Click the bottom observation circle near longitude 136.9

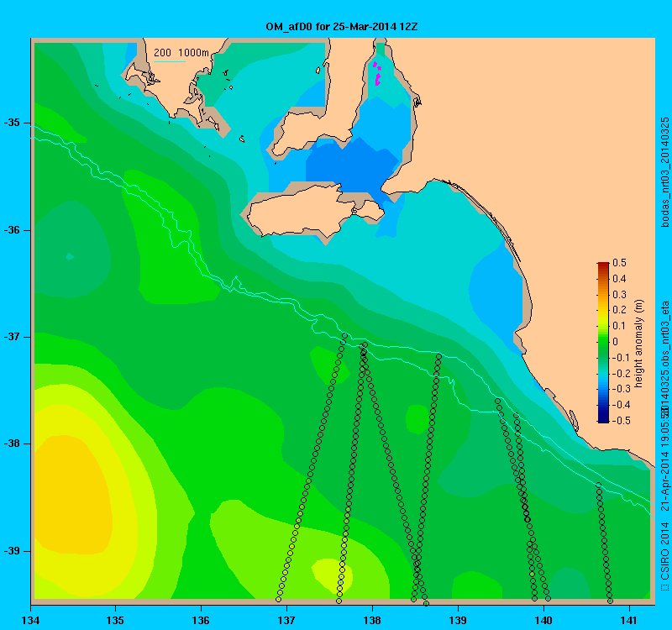click(x=278, y=599)
